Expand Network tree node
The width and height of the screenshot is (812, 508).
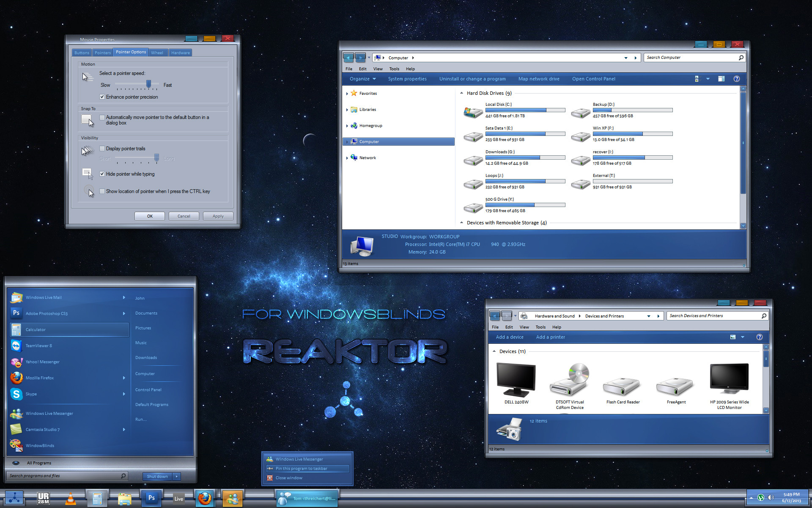point(347,158)
